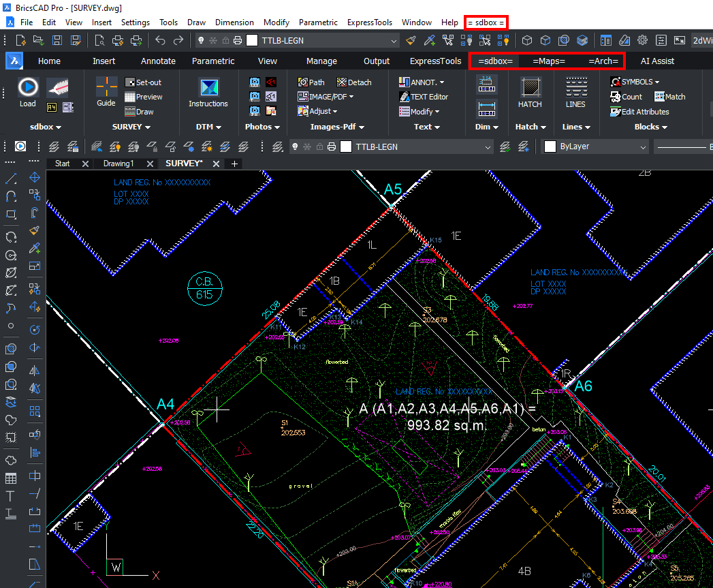
Task: Click the Edit Attributes button
Action: pyautogui.click(x=639, y=112)
